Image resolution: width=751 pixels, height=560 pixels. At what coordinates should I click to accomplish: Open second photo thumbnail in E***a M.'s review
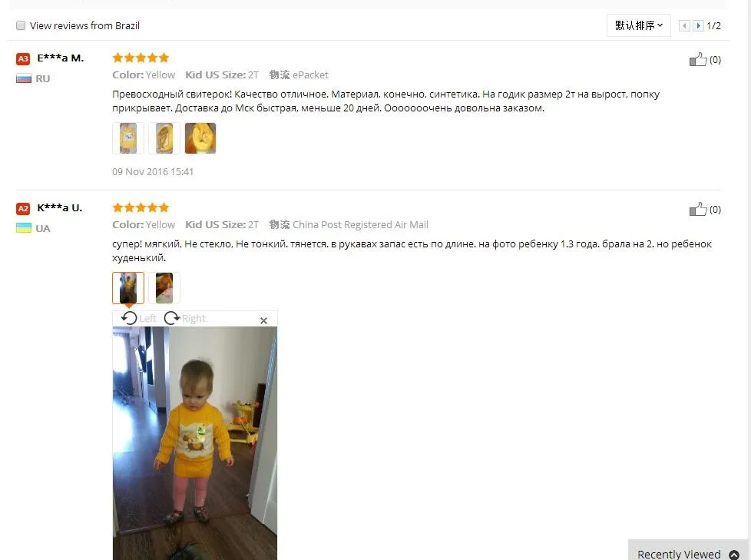pos(164,138)
